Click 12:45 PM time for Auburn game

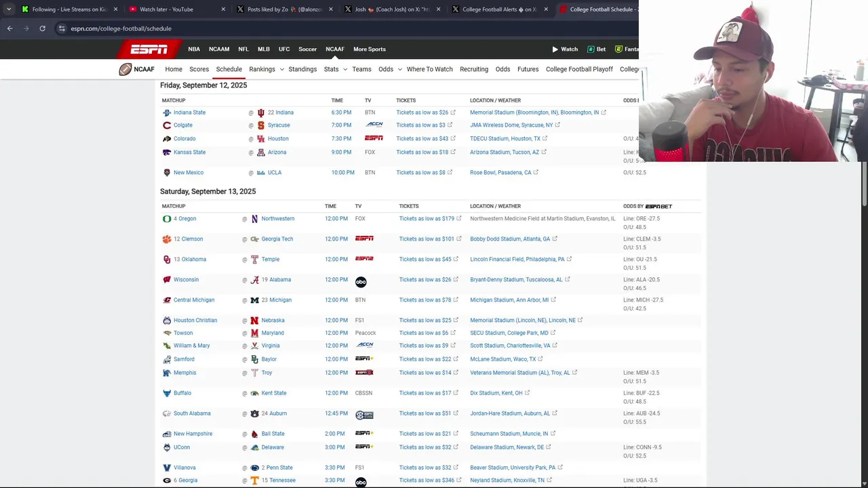(x=336, y=413)
